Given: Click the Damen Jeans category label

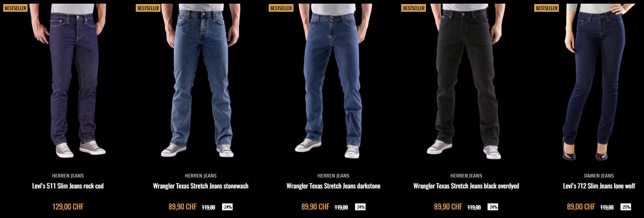Looking at the screenshot, I should 599,176.
